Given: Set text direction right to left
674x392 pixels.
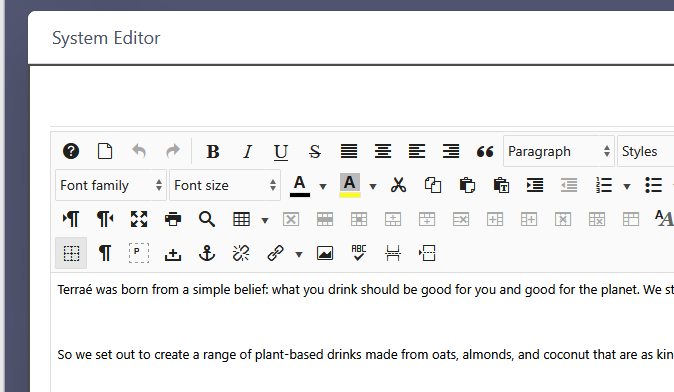Looking at the screenshot, I should [105, 219].
